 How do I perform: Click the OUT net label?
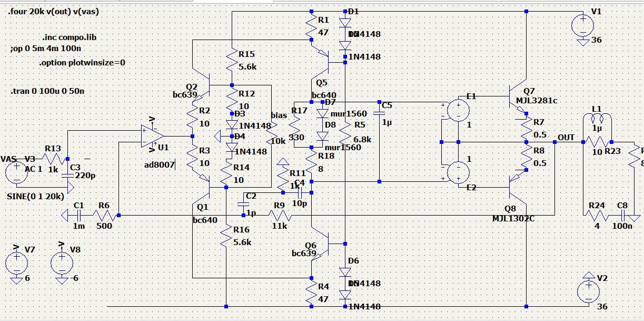pyautogui.click(x=566, y=138)
